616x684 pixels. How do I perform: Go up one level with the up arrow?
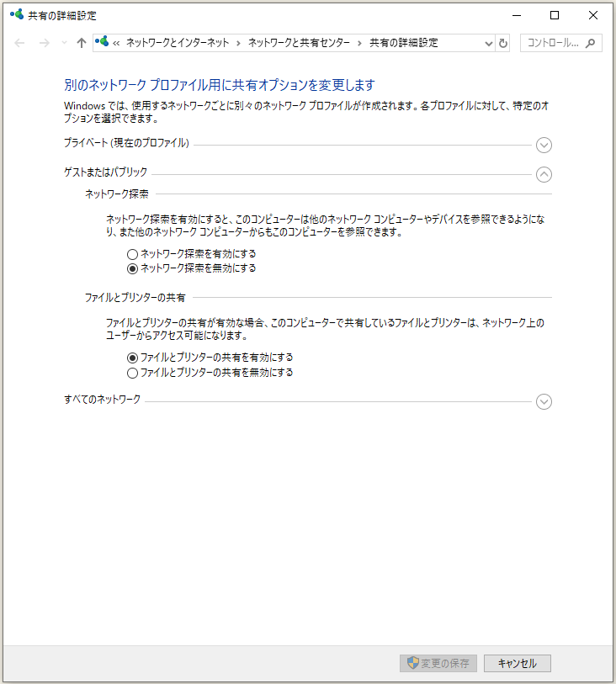coord(81,43)
